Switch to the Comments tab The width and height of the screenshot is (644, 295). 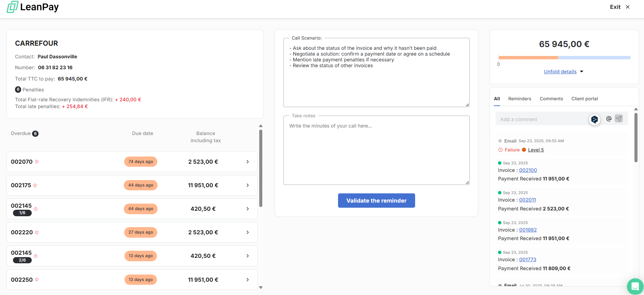[x=551, y=99]
